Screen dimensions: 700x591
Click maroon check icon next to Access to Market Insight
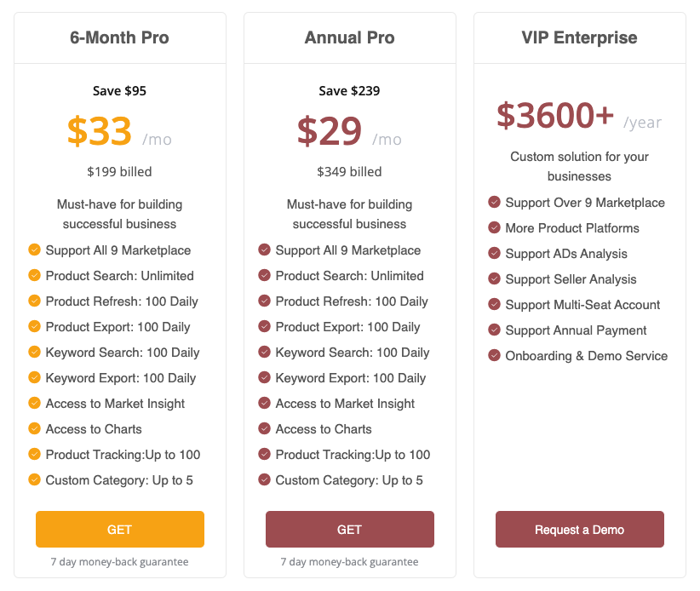(264, 404)
